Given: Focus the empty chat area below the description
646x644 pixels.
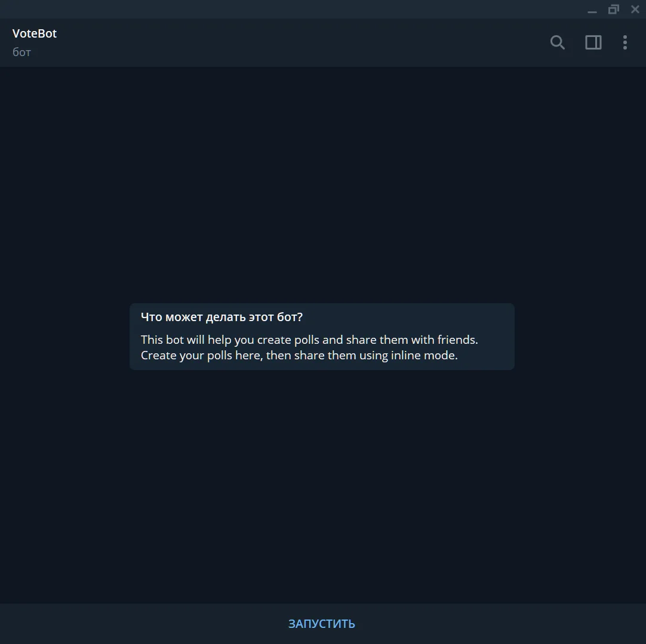Looking at the screenshot, I should pos(323,486).
